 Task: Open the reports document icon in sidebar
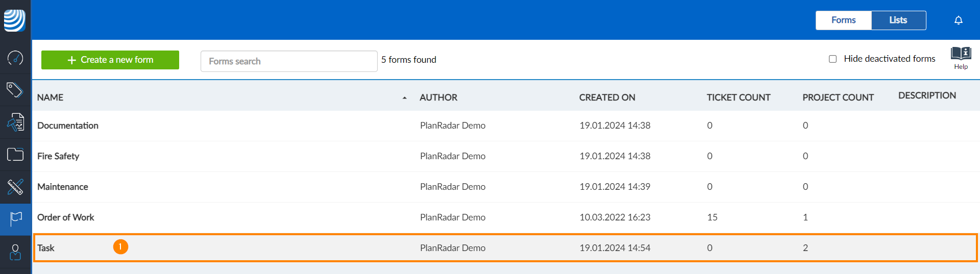click(15, 122)
